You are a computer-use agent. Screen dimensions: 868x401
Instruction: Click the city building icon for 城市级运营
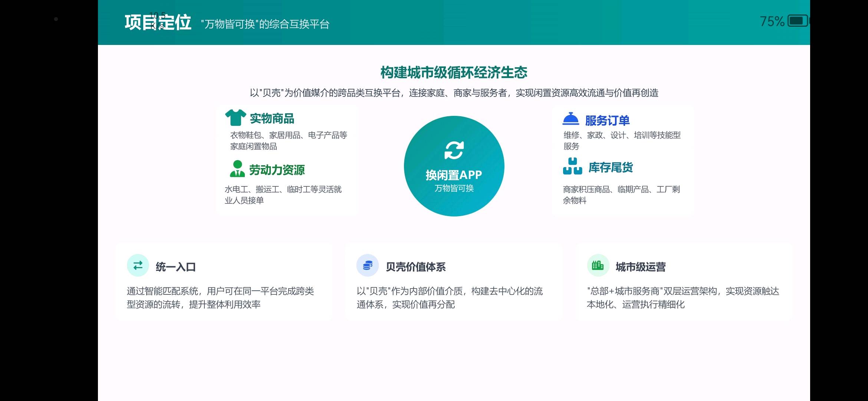pyautogui.click(x=598, y=265)
